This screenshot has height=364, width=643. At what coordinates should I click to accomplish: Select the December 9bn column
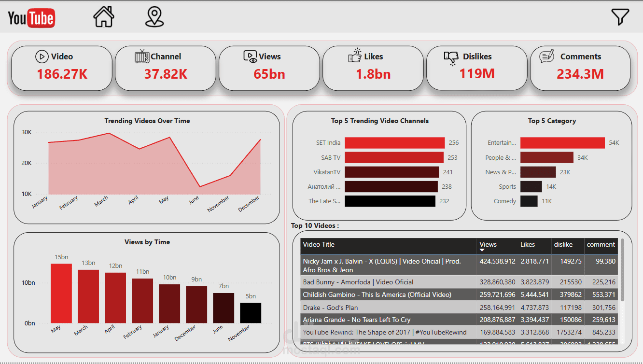[196, 305]
